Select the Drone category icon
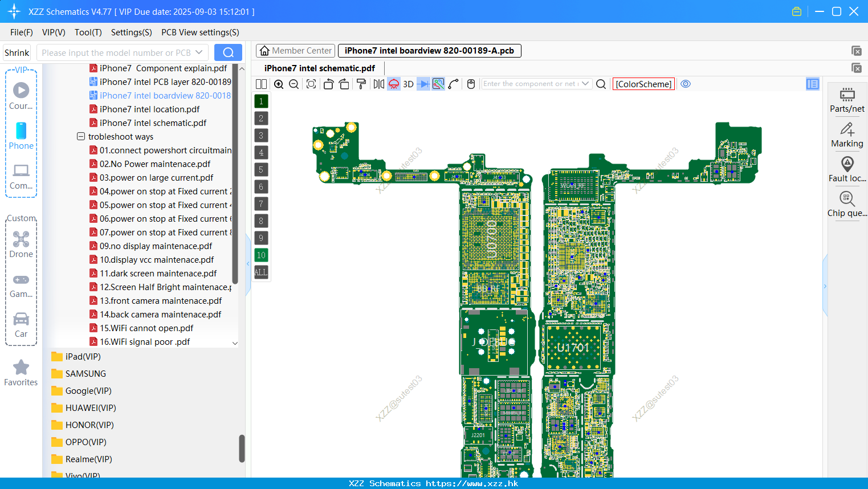Screen dimensions: 868x489 pos(21,244)
